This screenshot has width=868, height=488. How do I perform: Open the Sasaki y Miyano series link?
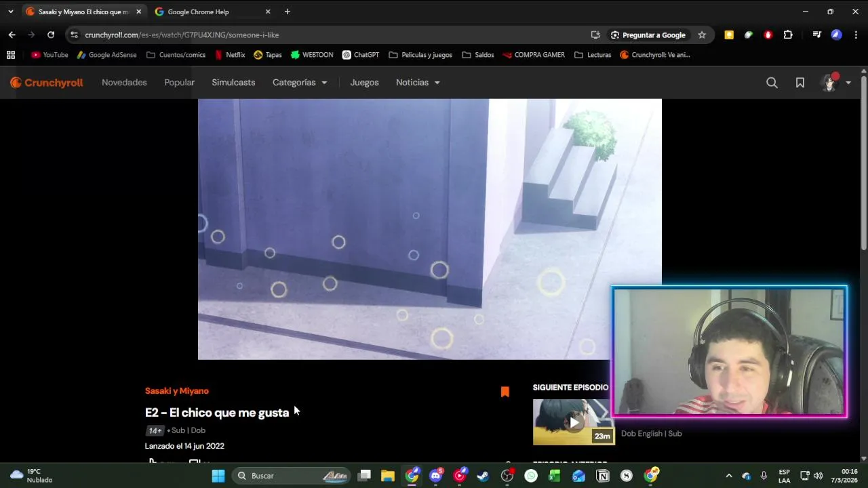(x=177, y=391)
